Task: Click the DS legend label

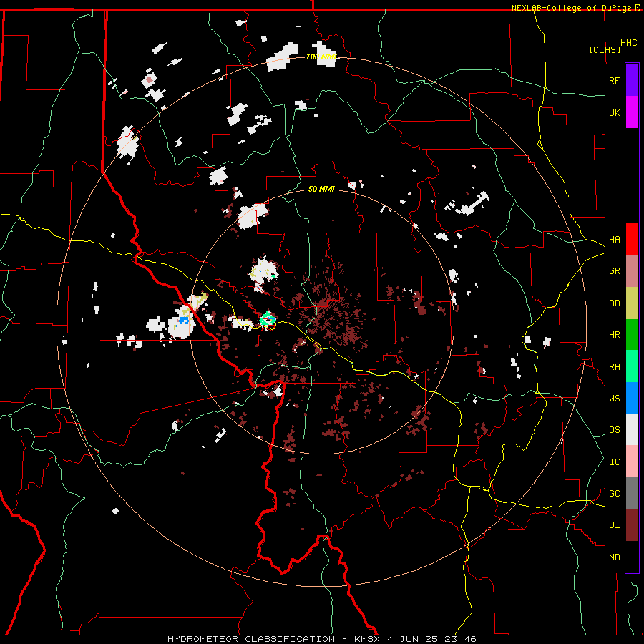Action: point(614,430)
